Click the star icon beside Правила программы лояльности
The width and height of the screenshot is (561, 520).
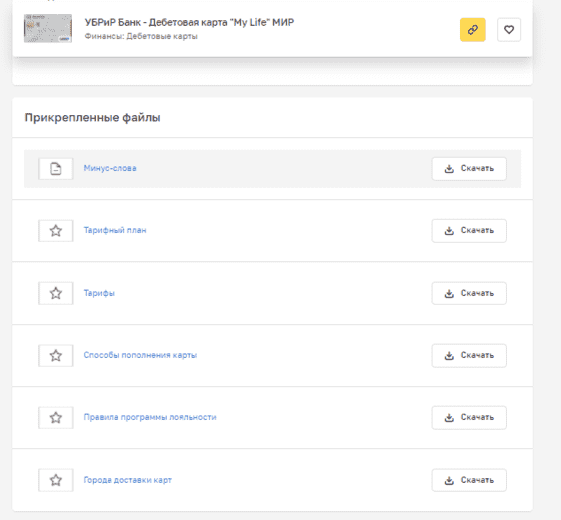point(56,417)
